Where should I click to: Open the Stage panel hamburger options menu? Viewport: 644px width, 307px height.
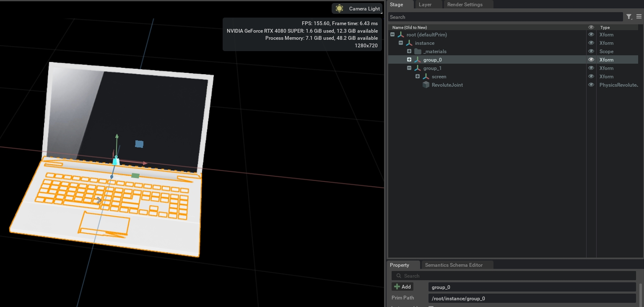(639, 17)
